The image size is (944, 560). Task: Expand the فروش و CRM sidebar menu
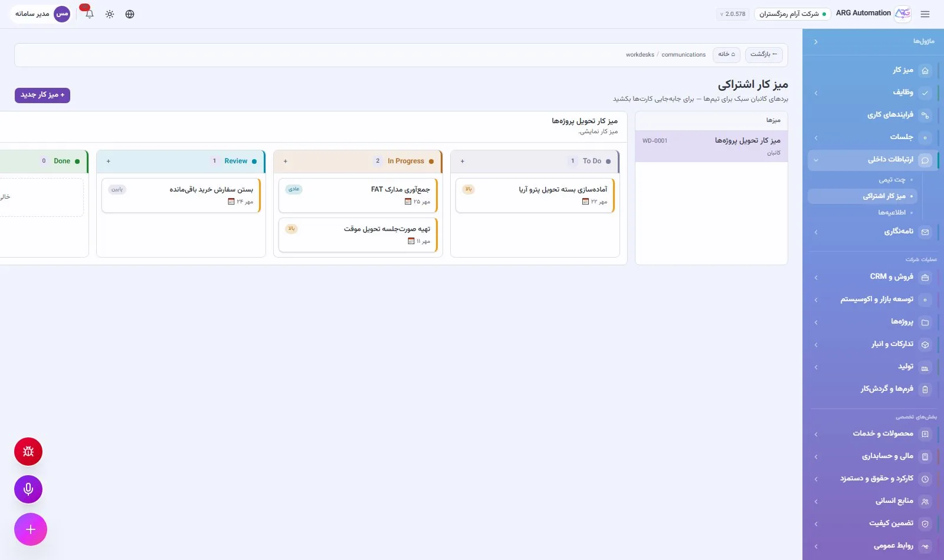point(873,276)
